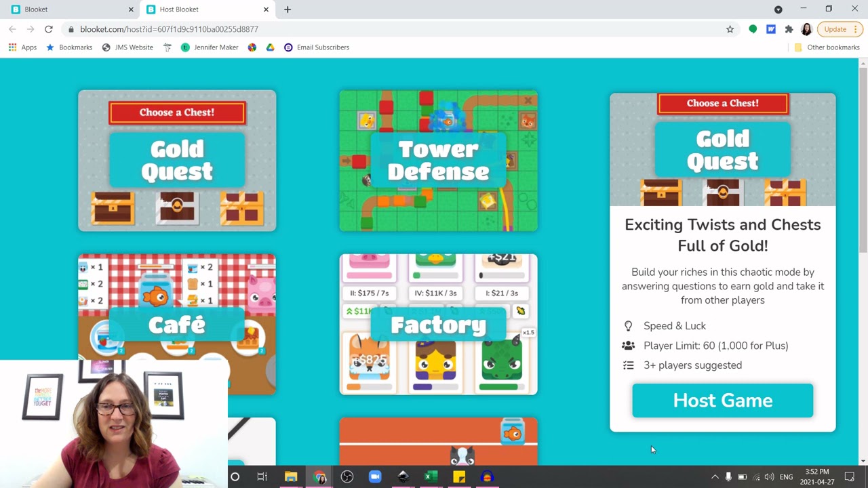Toggle the volume icon in system tray
868x488 pixels.
coord(769,477)
